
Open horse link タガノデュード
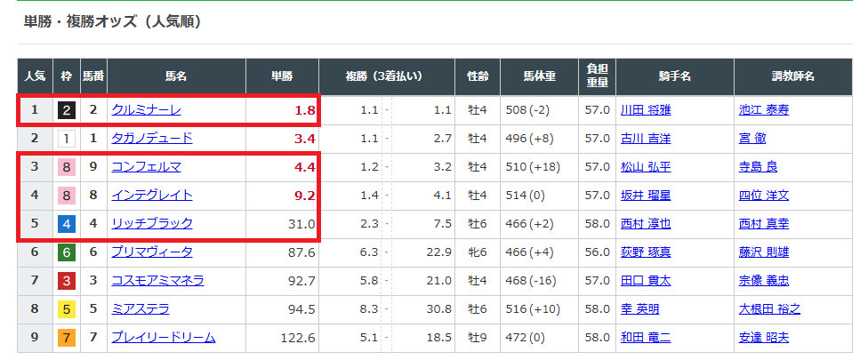152,139
